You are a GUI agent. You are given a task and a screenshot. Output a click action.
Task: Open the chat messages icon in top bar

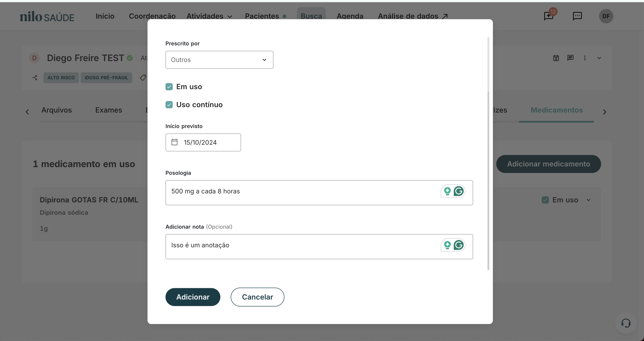pyautogui.click(x=577, y=16)
